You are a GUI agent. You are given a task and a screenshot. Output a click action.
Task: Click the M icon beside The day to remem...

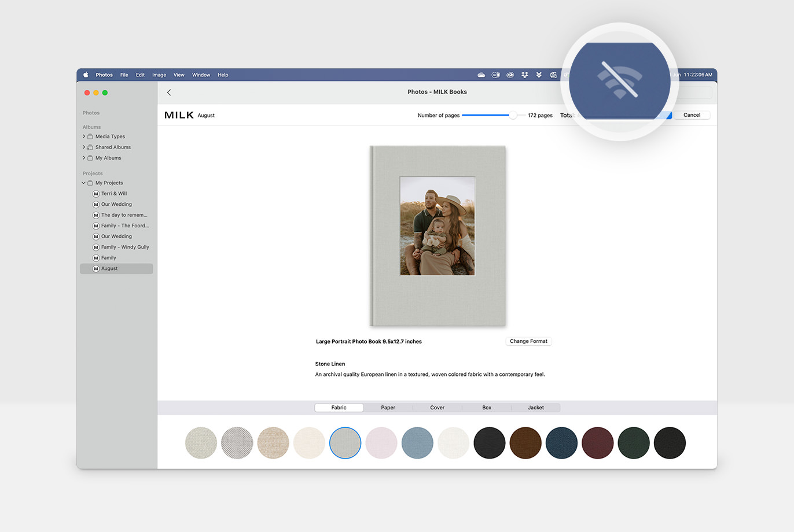(x=96, y=215)
